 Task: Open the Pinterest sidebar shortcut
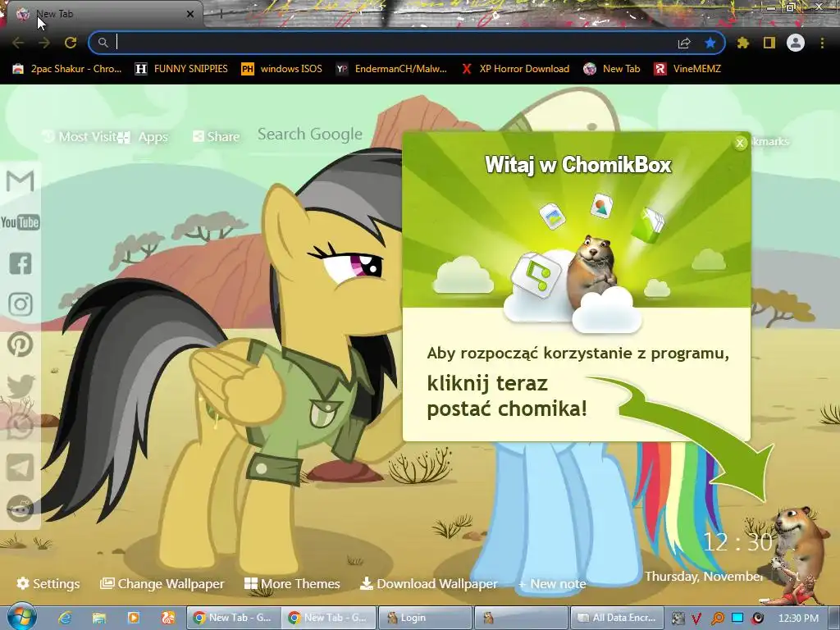click(x=21, y=345)
